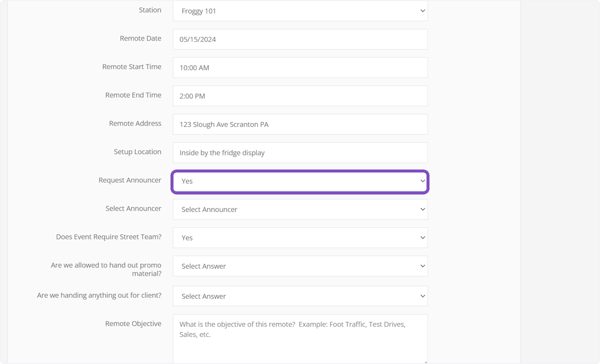
Task: Click into the Remote Address text box
Action: (x=300, y=124)
